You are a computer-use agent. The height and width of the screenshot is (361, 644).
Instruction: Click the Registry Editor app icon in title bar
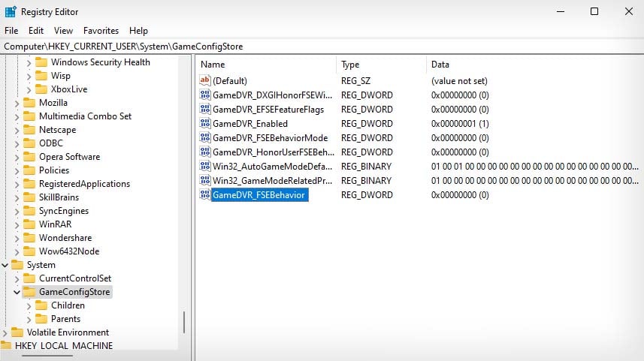[x=11, y=12]
